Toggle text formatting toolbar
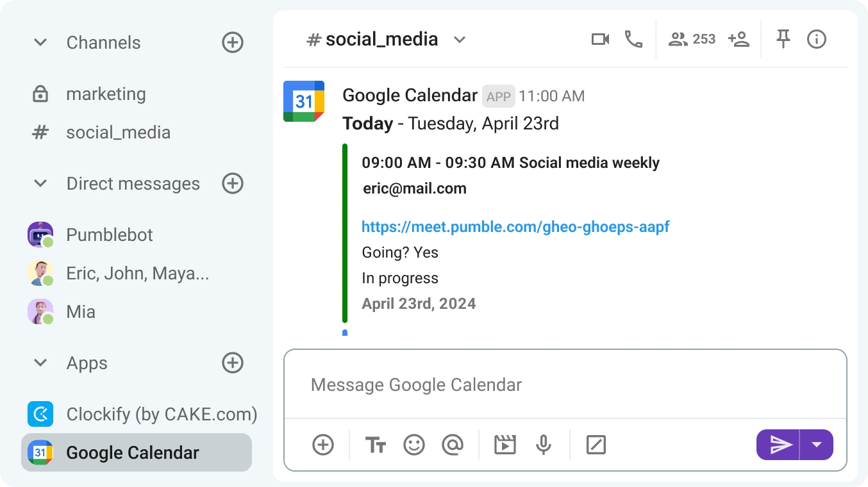Screen dimensions: 868x487 376,445
